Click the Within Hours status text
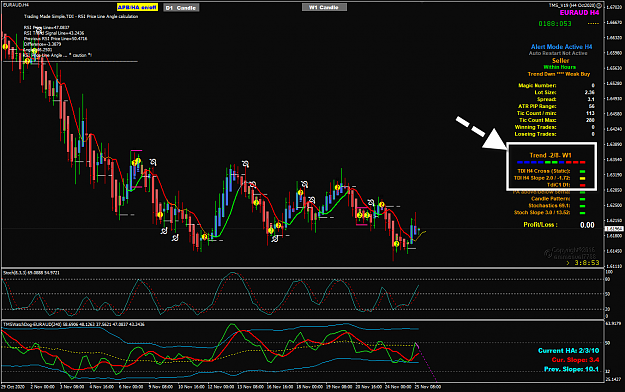625x392 pixels. pyautogui.click(x=560, y=67)
